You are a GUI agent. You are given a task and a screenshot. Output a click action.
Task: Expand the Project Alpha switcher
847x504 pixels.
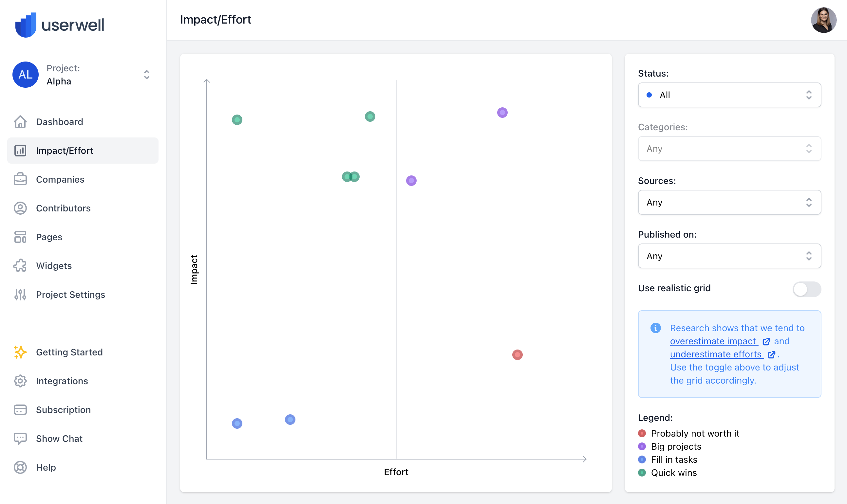pyautogui.click(x=146, y=75)
